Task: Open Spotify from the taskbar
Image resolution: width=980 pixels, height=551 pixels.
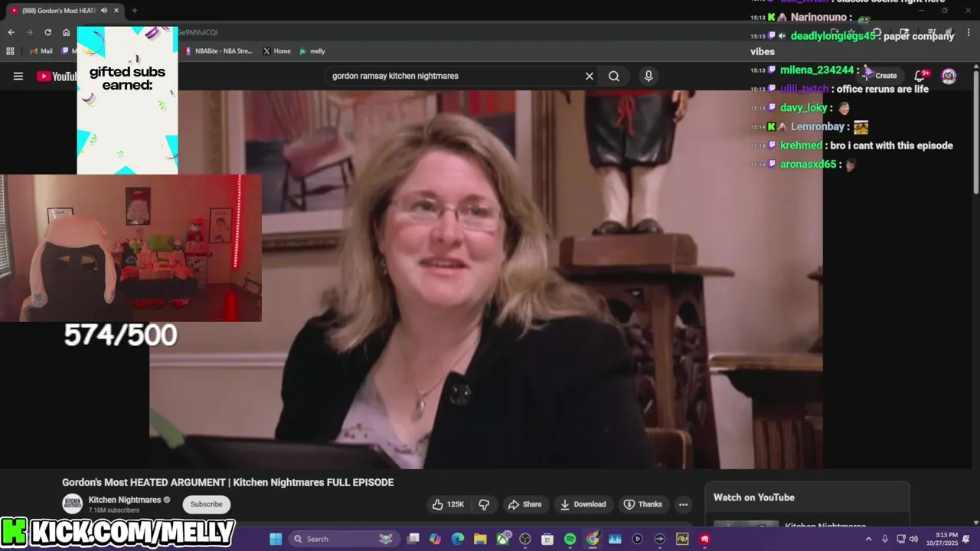Action: click(x=570, y=539)
